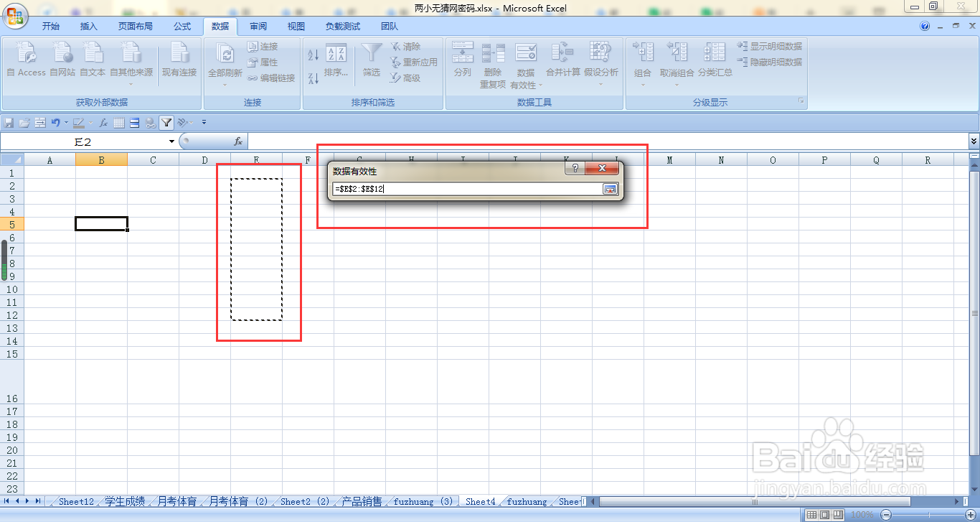
Task: Click the next sheet navigation arrow
Action: 27,501
